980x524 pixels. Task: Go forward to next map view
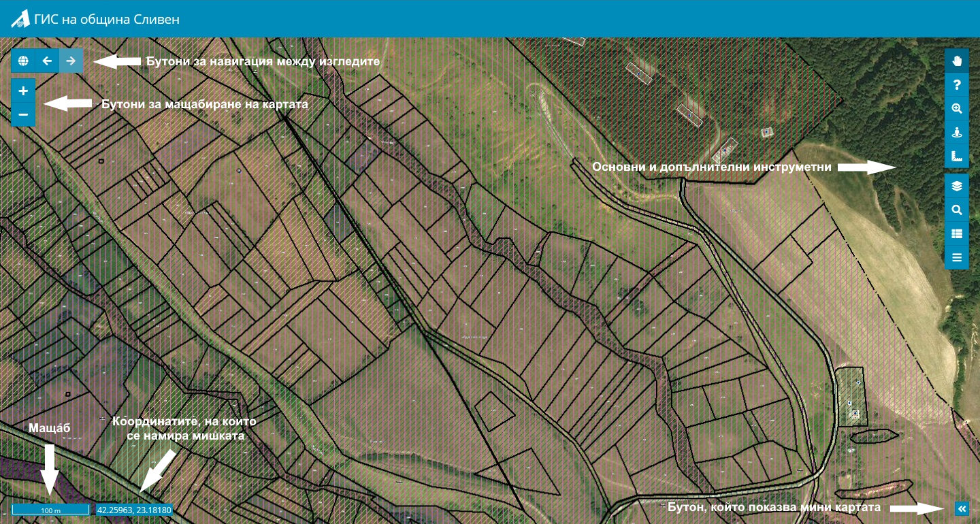[71, 61]
